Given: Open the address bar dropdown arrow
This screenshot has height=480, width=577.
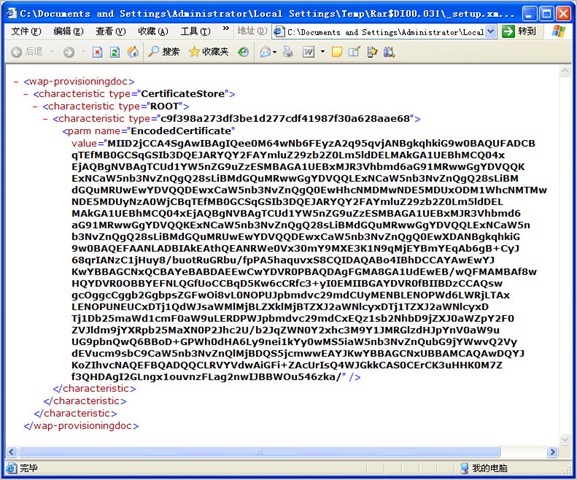Looking at the screenshot, I should point(490,32).
